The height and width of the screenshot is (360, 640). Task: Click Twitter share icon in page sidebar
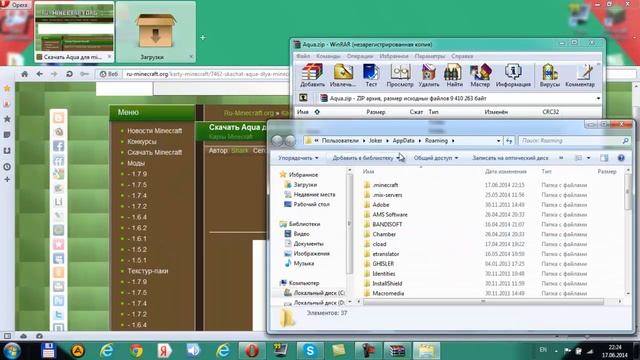coord(58,315)
